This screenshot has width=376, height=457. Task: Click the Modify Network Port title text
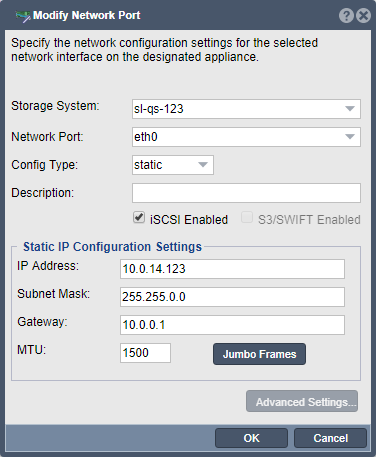(x=87, y=15)
